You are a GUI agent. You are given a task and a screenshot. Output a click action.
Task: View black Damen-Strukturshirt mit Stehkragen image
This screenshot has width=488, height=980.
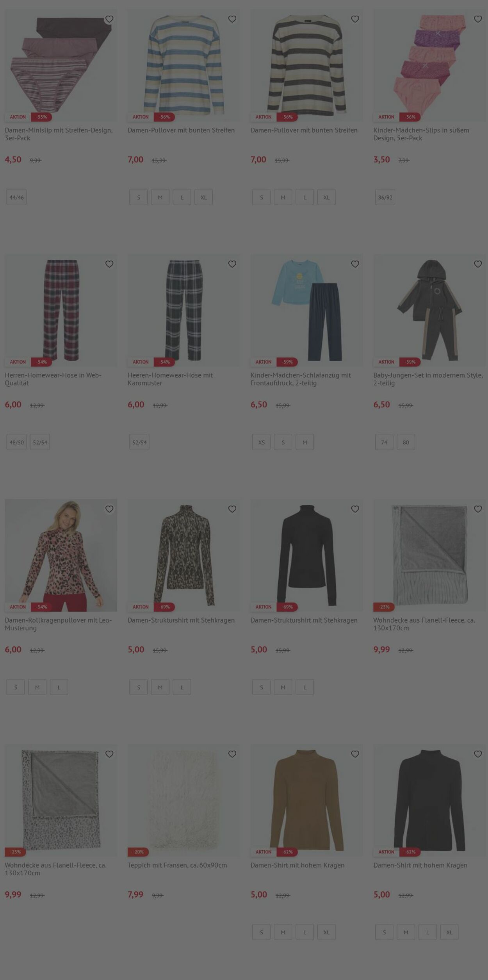pyautogui.click(x=306, y=555)
